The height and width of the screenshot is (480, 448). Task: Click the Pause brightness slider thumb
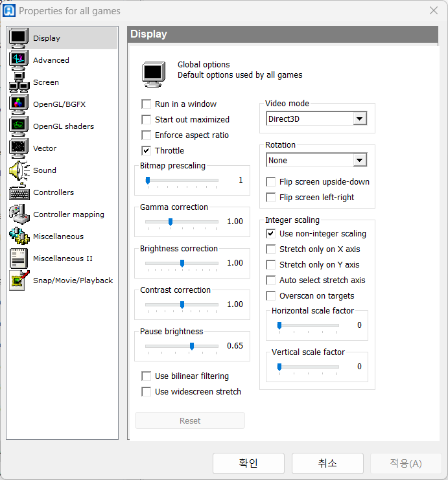click(192, 346)
